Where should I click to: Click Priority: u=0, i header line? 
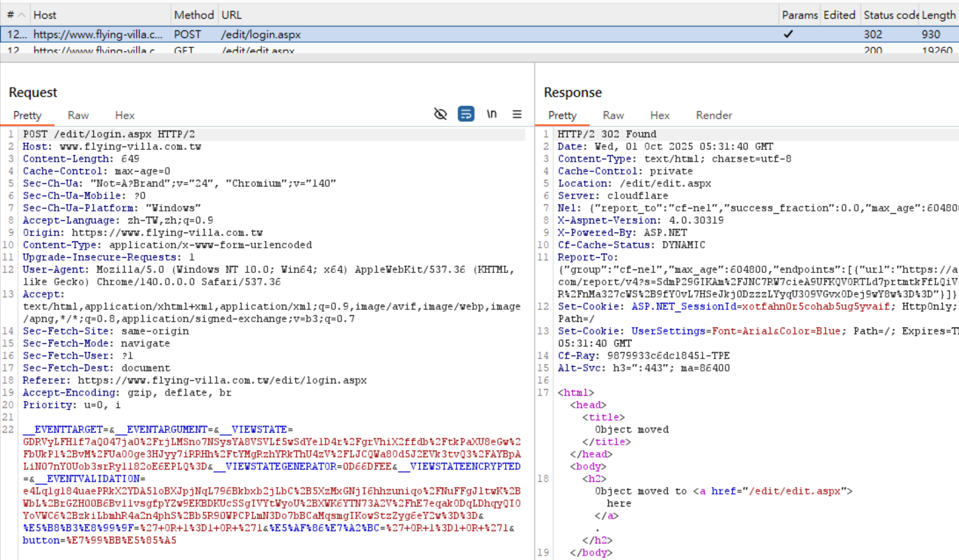[x=71, y=405]
